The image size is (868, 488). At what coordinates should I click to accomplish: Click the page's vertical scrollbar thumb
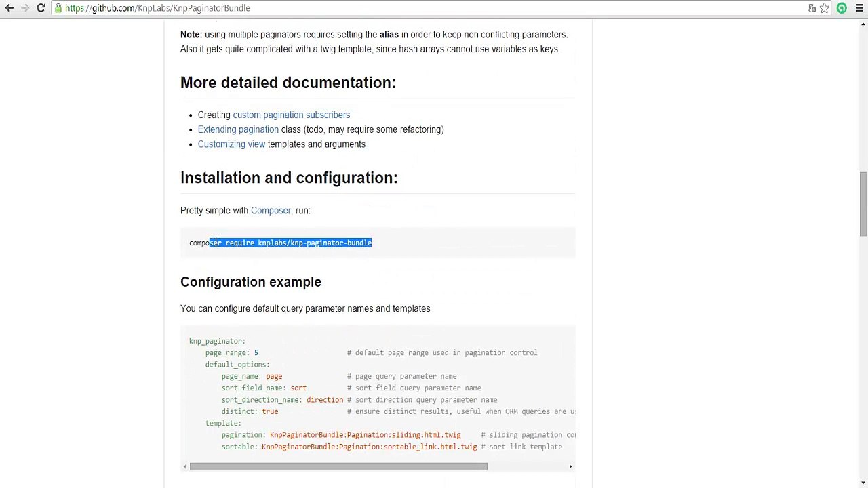[863, 204]
